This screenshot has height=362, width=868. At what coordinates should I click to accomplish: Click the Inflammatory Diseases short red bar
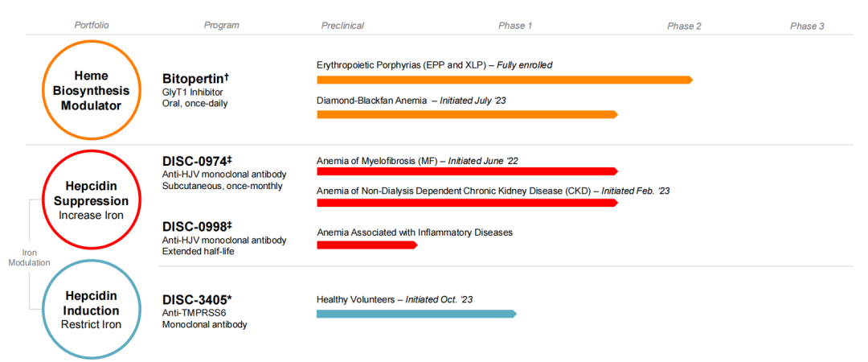366,245
